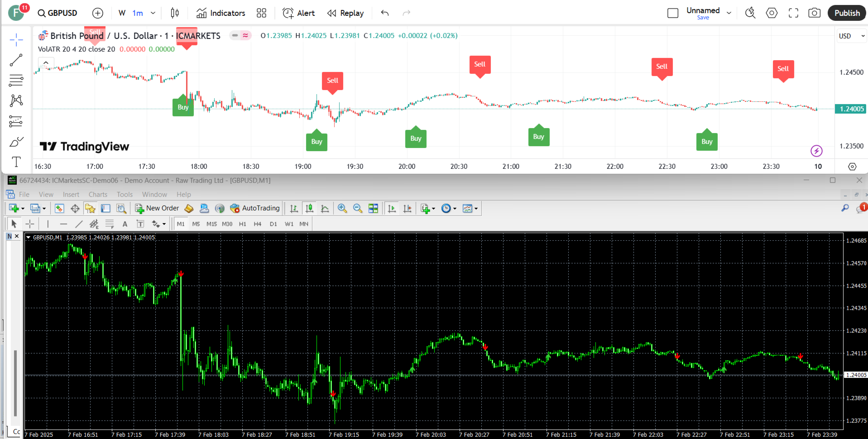This screenshot has height=439, width=868.
Task: Toggle MetaTrader chart shift
Action: click(x=408, y=208)
